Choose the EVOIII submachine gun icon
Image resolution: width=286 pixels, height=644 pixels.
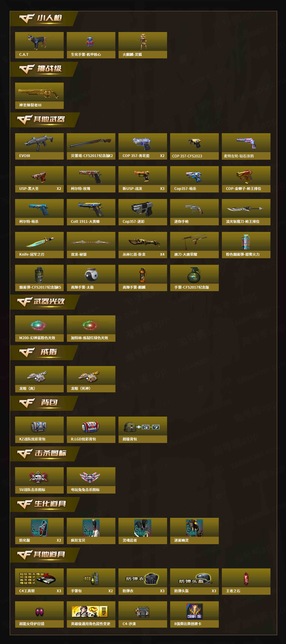pyautogui.click(x=39, y=143)
